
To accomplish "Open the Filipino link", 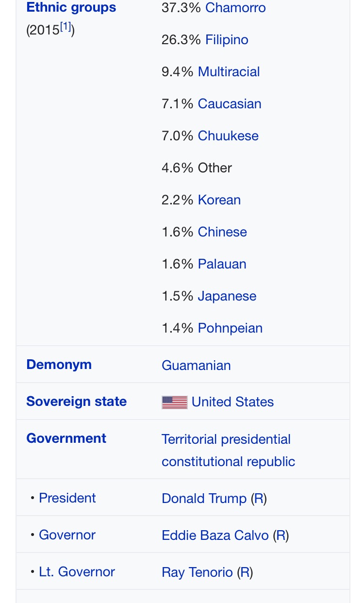I will pos(227,40).
